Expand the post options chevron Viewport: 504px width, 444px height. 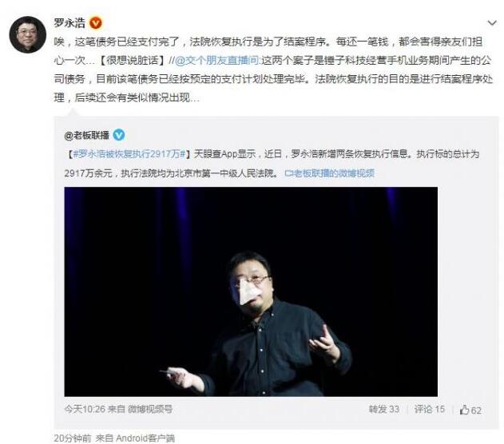coord(492,23)
